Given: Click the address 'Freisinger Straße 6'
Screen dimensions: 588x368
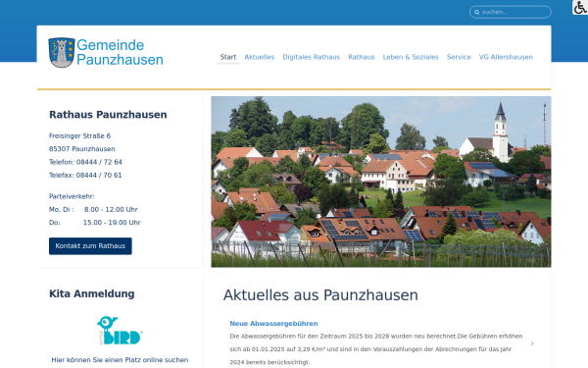Looking at the screenshot, I should pyautogui.click(x=80, y=136).
